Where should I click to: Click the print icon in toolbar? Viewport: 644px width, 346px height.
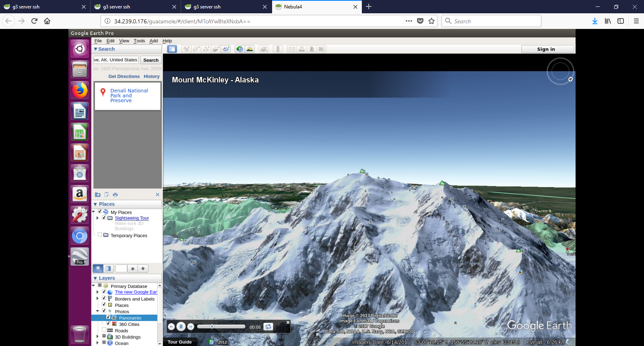[x=302, y=49]
